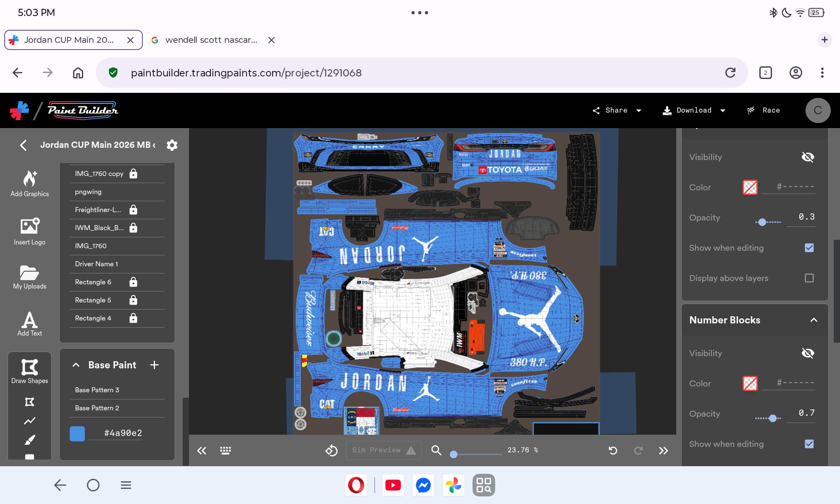Screen dimensions: 840x504
Task: Adjust Number Blocks 0.7 opacity slider
Action: pos(768,418)
